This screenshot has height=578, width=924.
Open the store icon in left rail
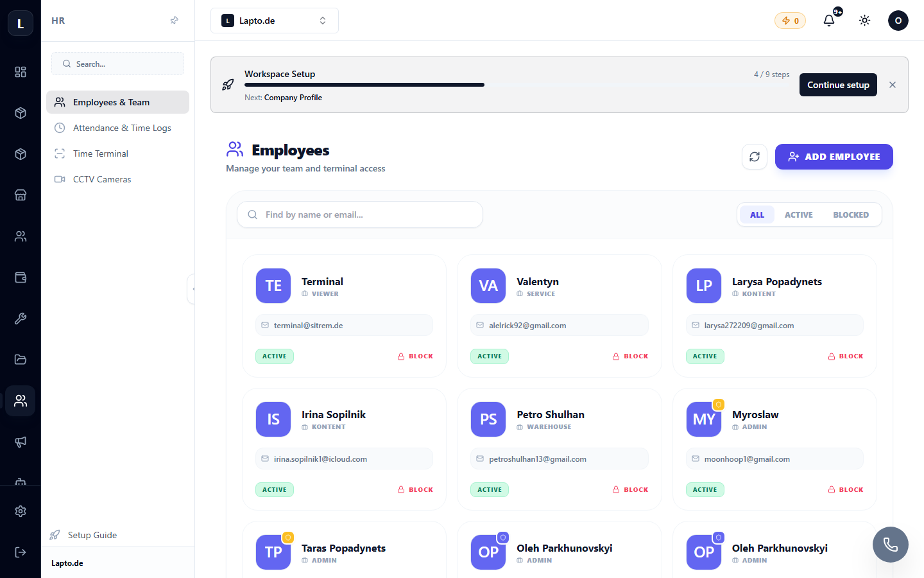pos(21,195)
